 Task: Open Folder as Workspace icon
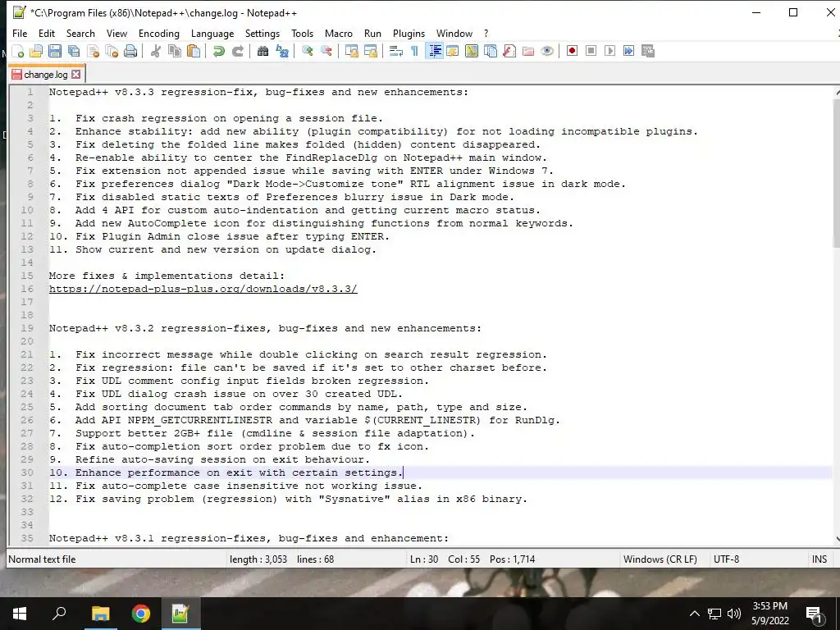[x=528, y=51]
